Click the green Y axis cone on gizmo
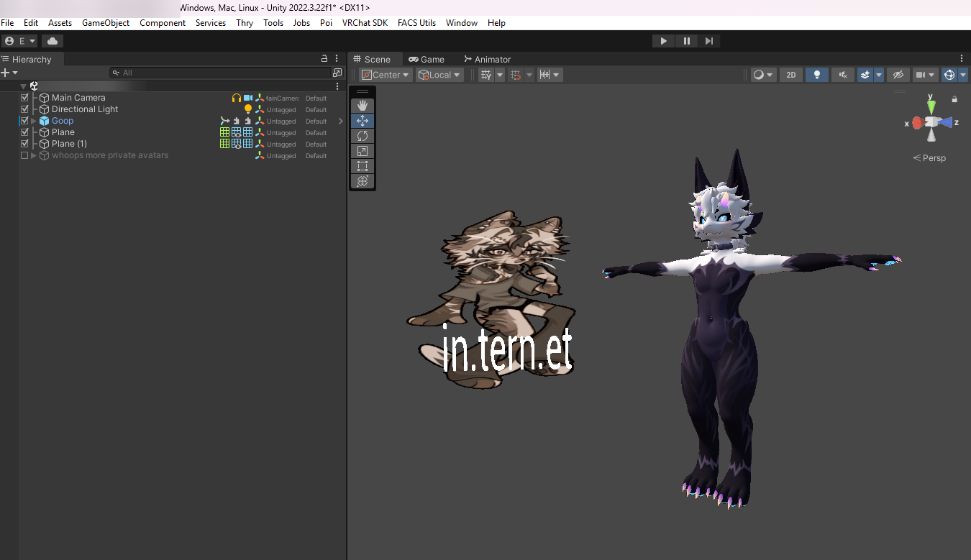The height and width of the screenshot is (560, 971). (x=931, y=106)
